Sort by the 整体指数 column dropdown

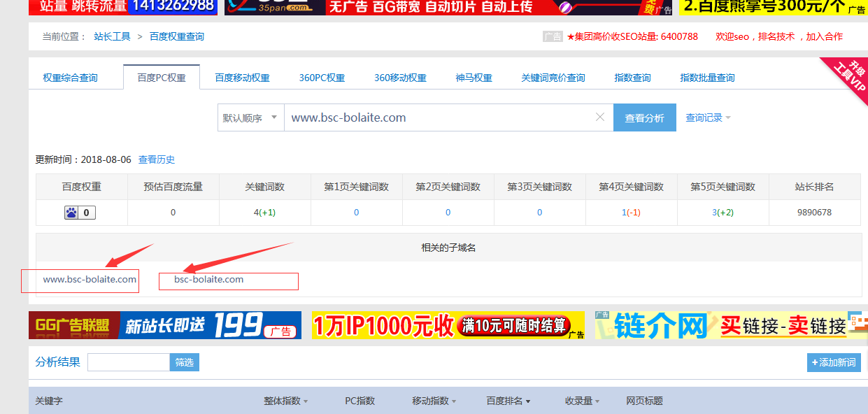pyautogui.click(x=285, y=401)
